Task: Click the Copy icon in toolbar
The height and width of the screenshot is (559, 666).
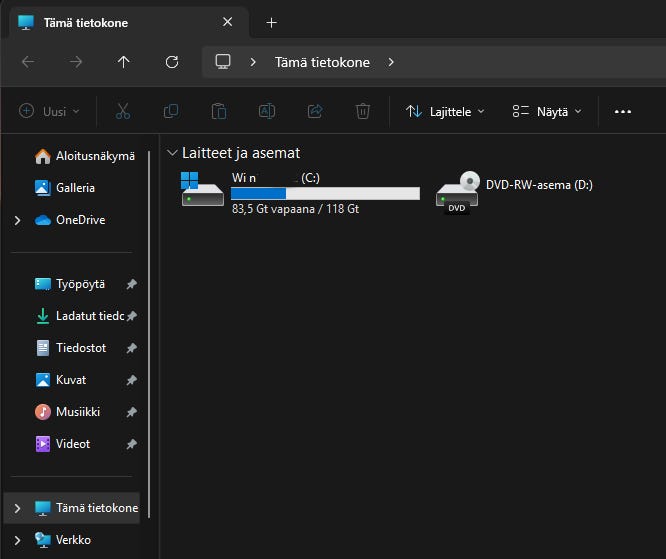Action: tap(171, 111)
